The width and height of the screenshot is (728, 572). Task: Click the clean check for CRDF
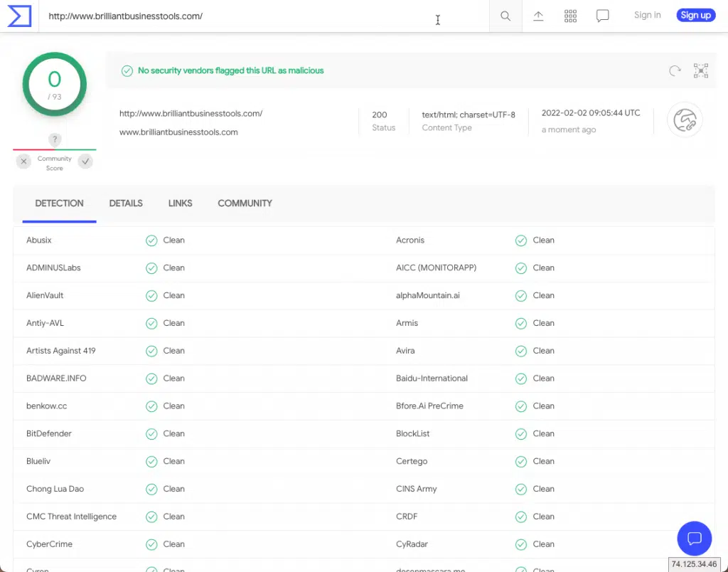[x=521, y=517]
